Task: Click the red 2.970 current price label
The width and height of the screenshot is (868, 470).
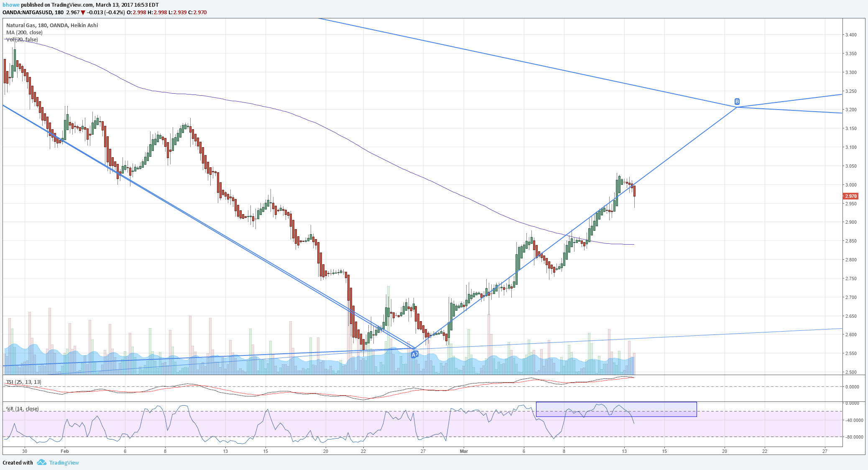Action: [x=850, y=196]
